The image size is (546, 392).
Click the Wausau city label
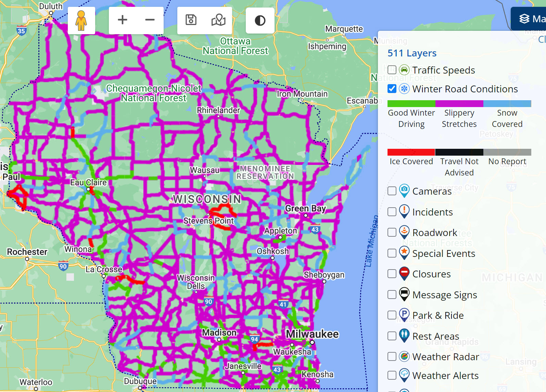point(205,170)
